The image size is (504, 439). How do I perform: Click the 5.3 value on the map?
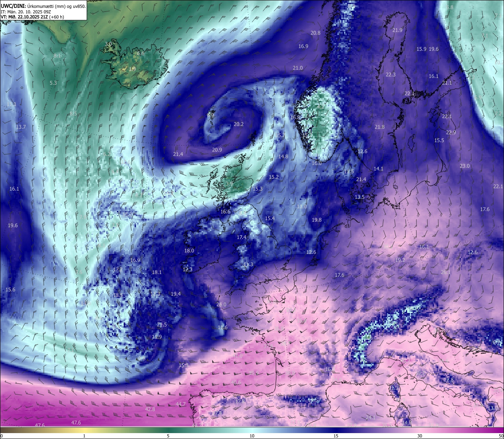53,83
